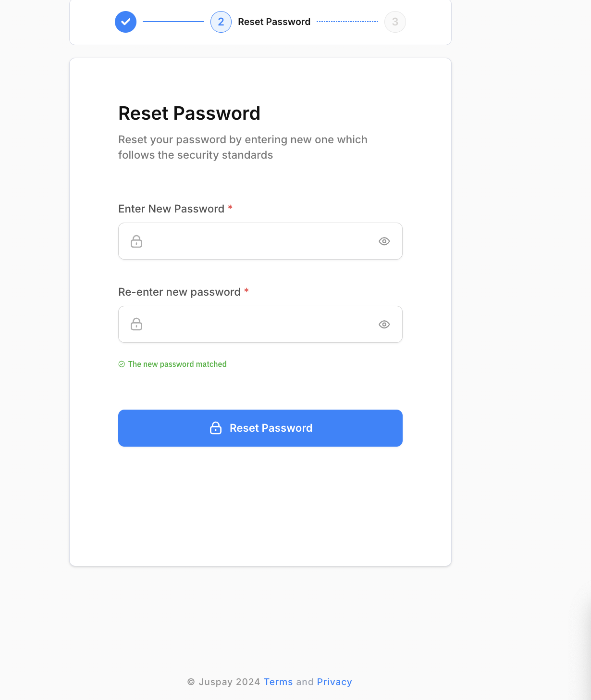591x700 pixels.
Task: Click the Re-enter new password label
Action: click(179, 292)
